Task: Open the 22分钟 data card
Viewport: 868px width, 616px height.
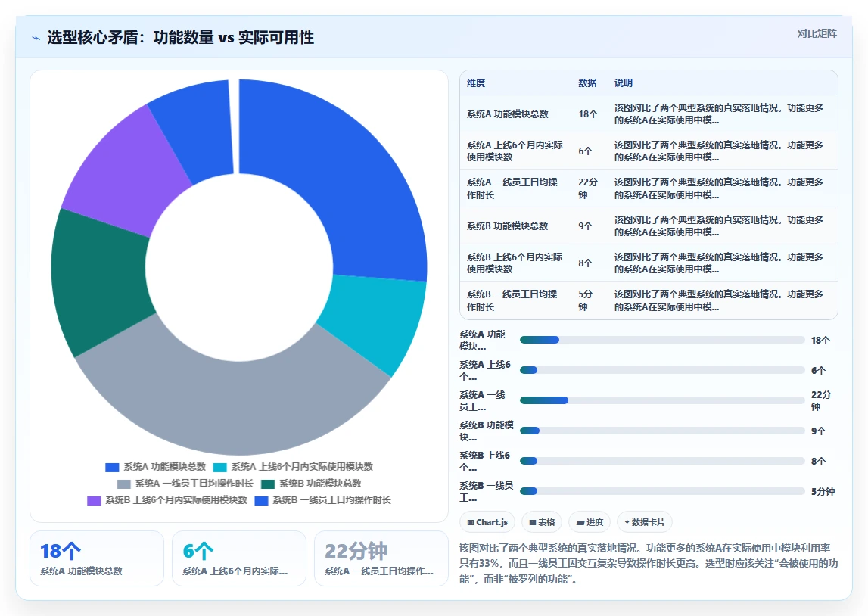Action: click(x=381, y=558)
